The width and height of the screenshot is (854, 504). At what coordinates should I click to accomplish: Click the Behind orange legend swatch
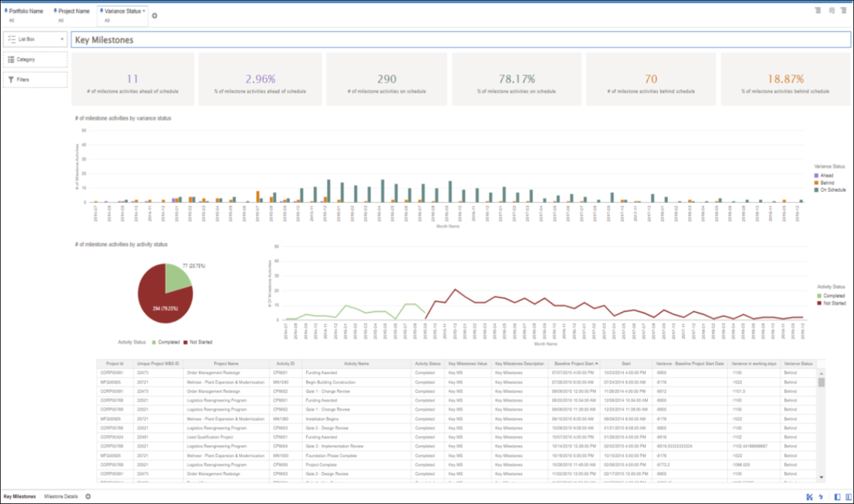coord(817,183)
